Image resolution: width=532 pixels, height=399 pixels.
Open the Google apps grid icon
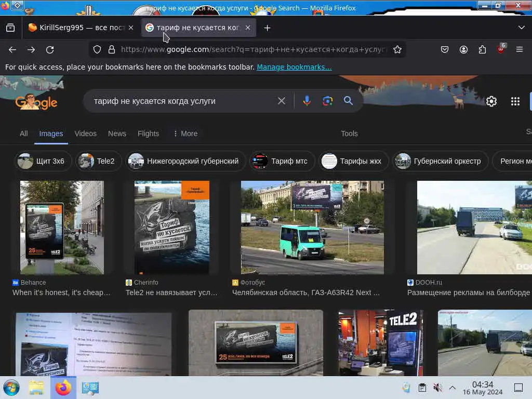[515, 101]
